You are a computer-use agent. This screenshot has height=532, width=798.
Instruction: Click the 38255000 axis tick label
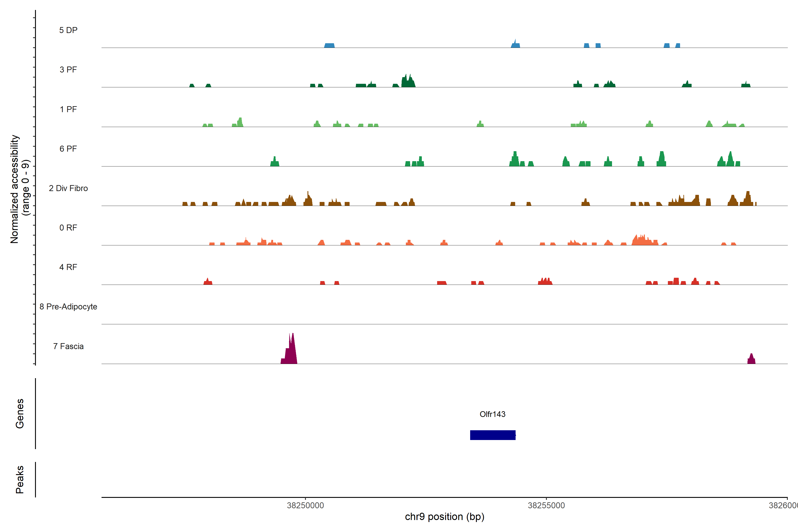click(546, 505)
